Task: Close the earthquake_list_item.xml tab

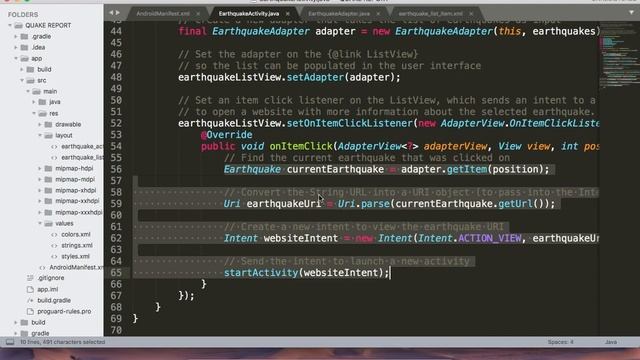Action: (x=471, y=14)
